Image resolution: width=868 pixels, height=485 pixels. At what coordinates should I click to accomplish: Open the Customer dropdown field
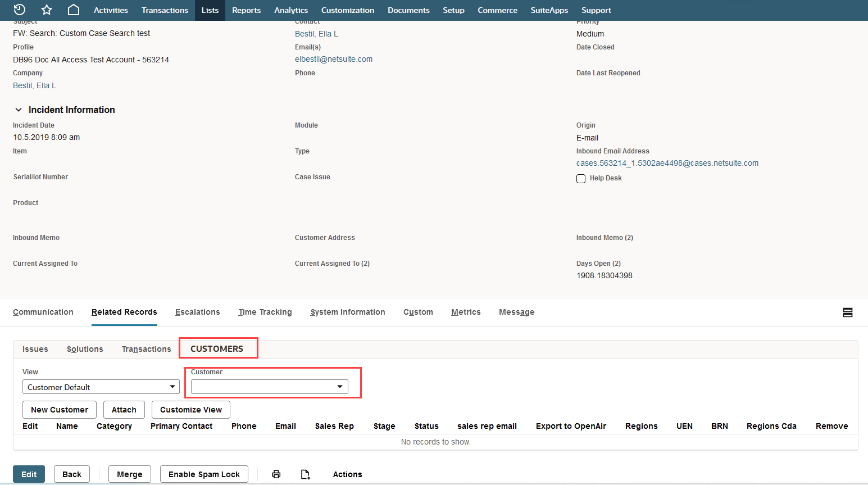pos(270,387)
